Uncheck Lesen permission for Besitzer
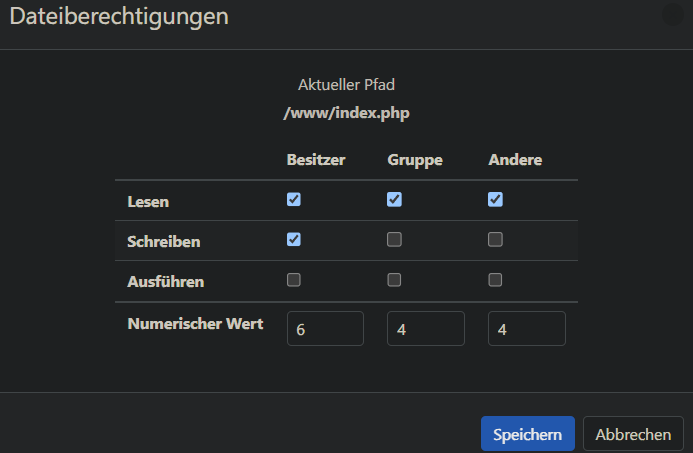The image size is (693, 453). coord(294,199)
